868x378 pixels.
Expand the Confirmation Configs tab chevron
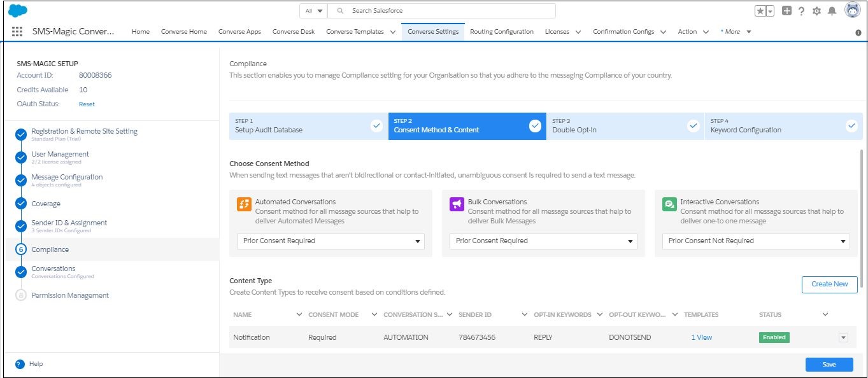pos(664,32)
